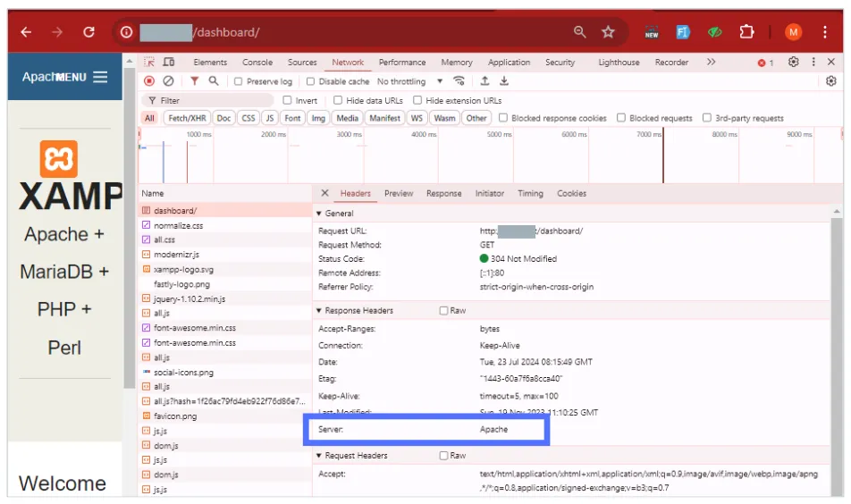Viewport: 851px width, 504px height.
Task: Go back with the browser back arrow
Action: tap(26, 32)
